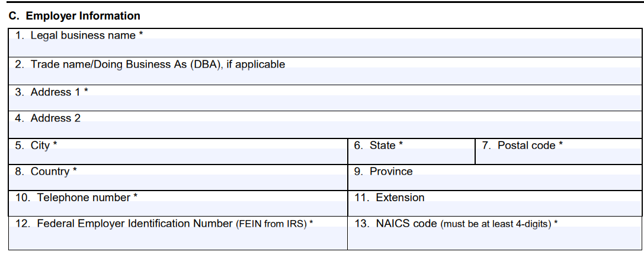Viewport: 644px width, 258px height.
Task: Select the State input field
Action: (411, 157)
